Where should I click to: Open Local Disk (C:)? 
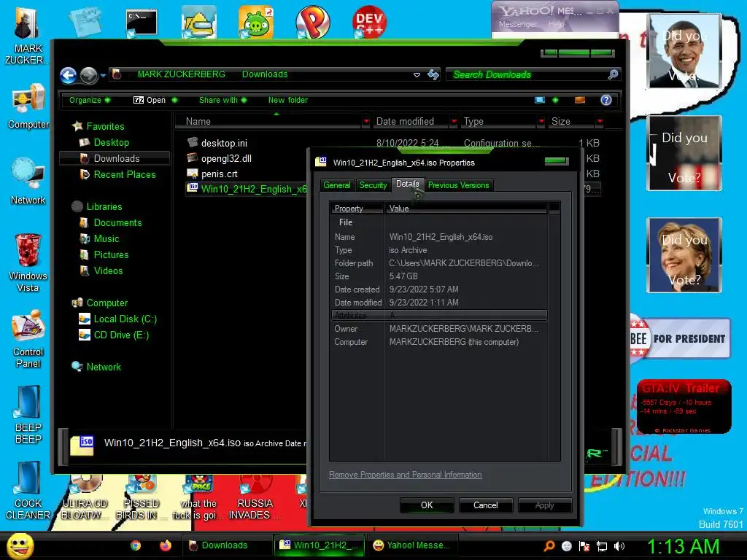click(x=125, y=319)
